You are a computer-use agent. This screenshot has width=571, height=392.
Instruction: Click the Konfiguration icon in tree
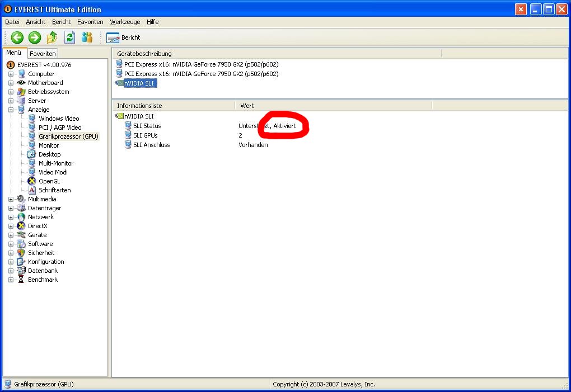pyautogui.click(x=21, y=262)
